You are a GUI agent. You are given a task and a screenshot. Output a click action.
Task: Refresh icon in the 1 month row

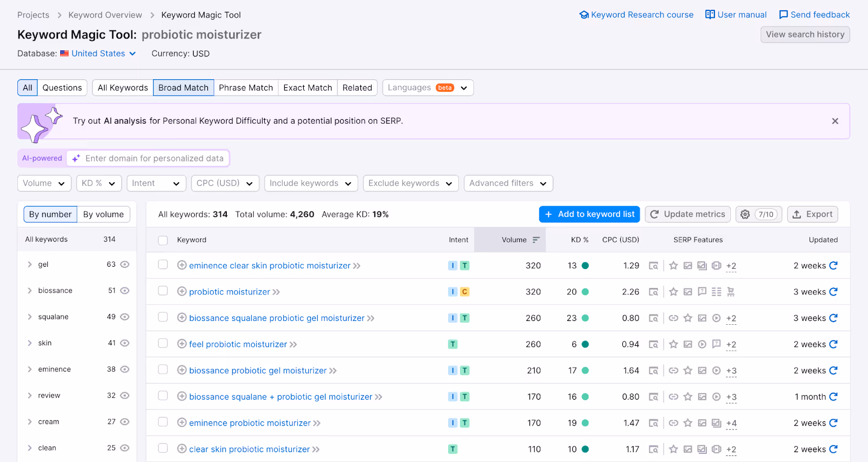tap(833, 397)
